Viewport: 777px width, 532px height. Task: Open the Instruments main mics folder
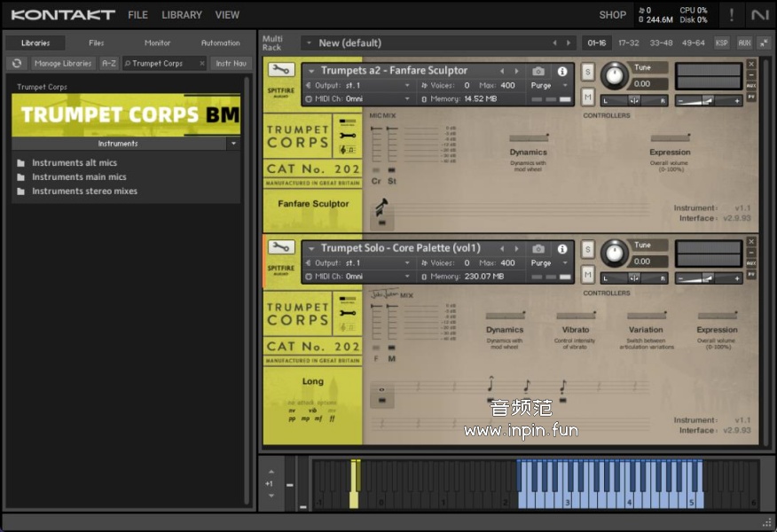(x=79, y=176)
